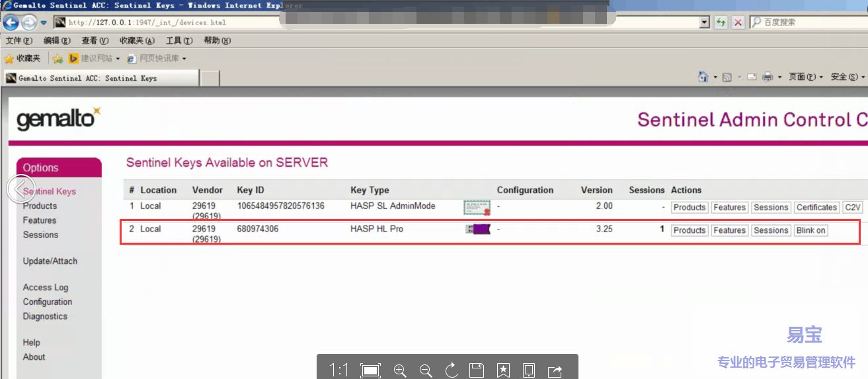Expand the address bar URL history dropdown
The height and width of the screenshot is (379, 868).
pyautogui.click(x=705, y=22)
